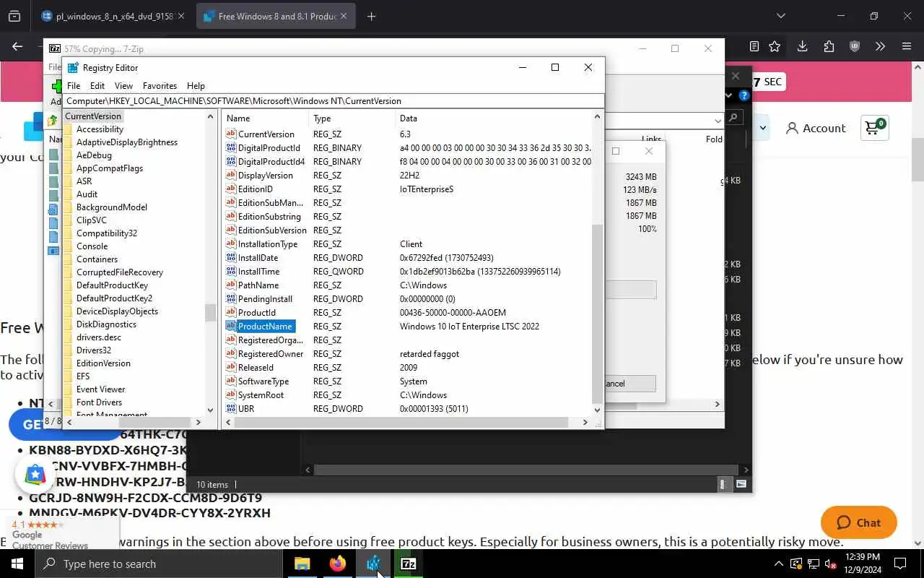Click DWORD icon of PendingInstall value
The width and height of the screenshot is (924, 578).
click(x=231, y=298)
